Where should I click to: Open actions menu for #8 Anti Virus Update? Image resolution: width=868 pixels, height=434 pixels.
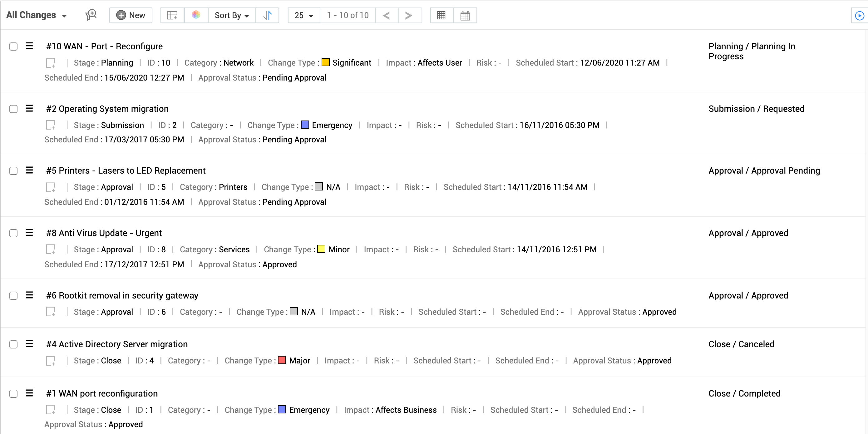29,233
